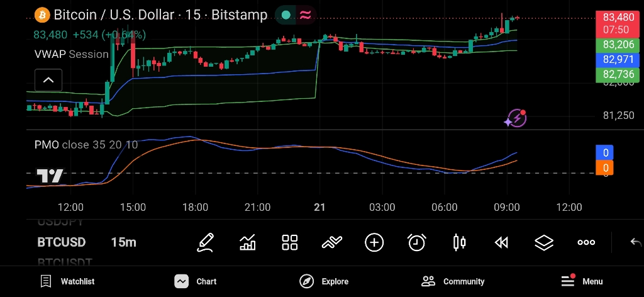Open the indicators chart icon
This screenshot has height=297, width=644.
tap(248, 242)
